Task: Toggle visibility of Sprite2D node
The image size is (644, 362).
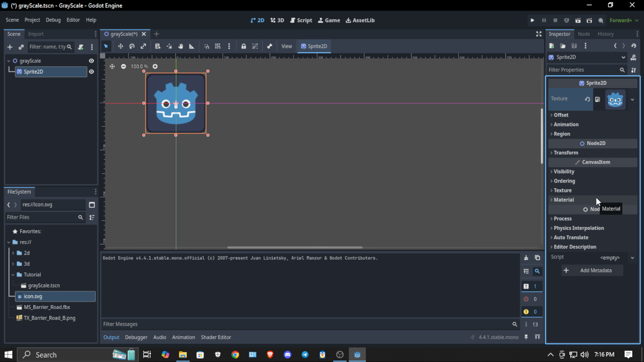Action: pos(91,72)
